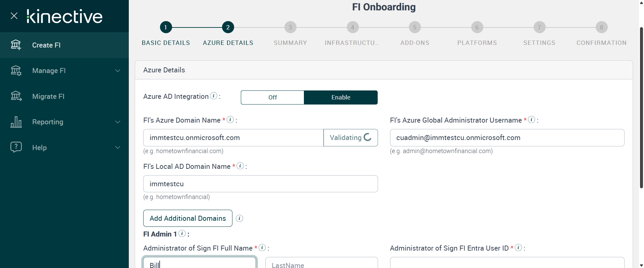
Task: Close the sidebar with the X icon
Action: point(14,16)
